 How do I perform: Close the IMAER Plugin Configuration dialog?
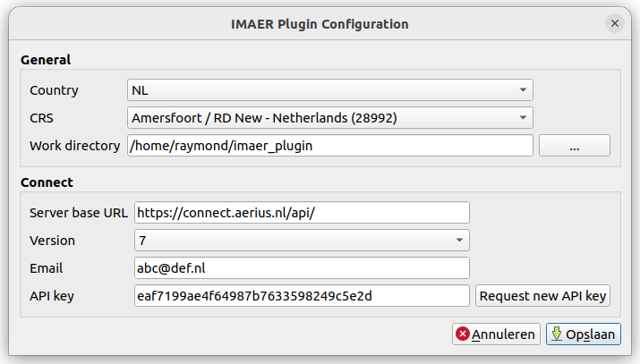[x=615, y=24]
